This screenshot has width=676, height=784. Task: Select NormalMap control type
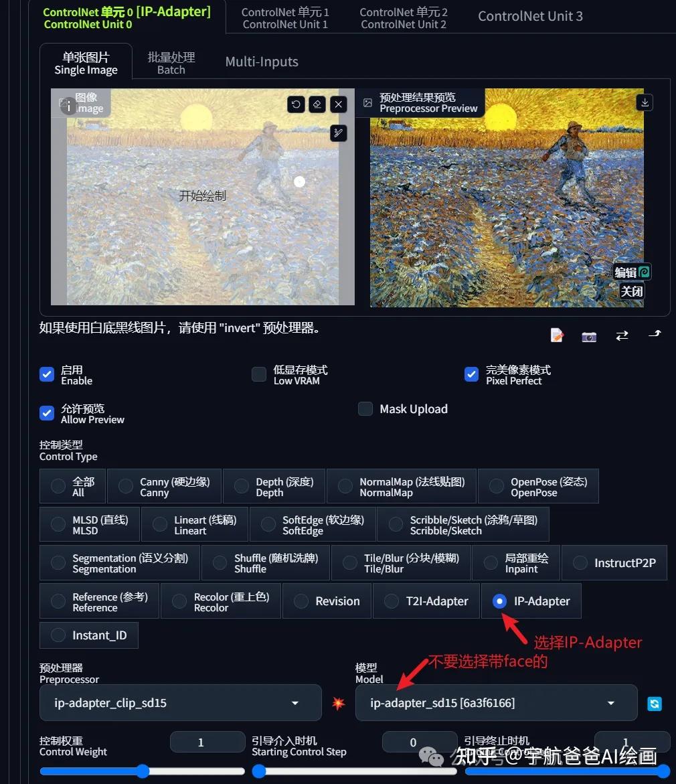click(x=402, y=486)
